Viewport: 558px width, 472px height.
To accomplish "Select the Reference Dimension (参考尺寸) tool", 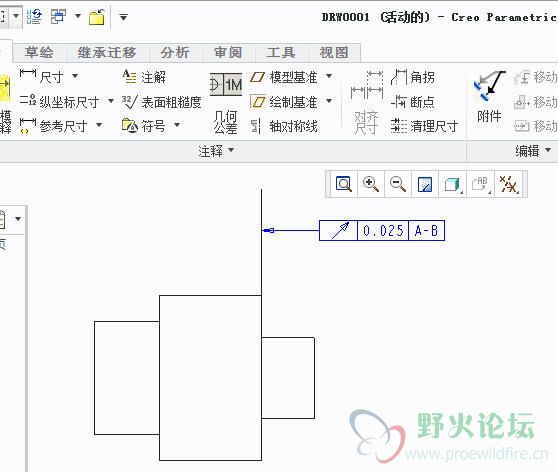I will [x=53, y=126].
